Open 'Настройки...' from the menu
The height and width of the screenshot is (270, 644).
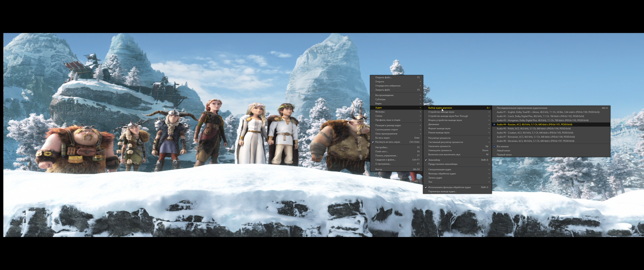[x=397, y=147]
